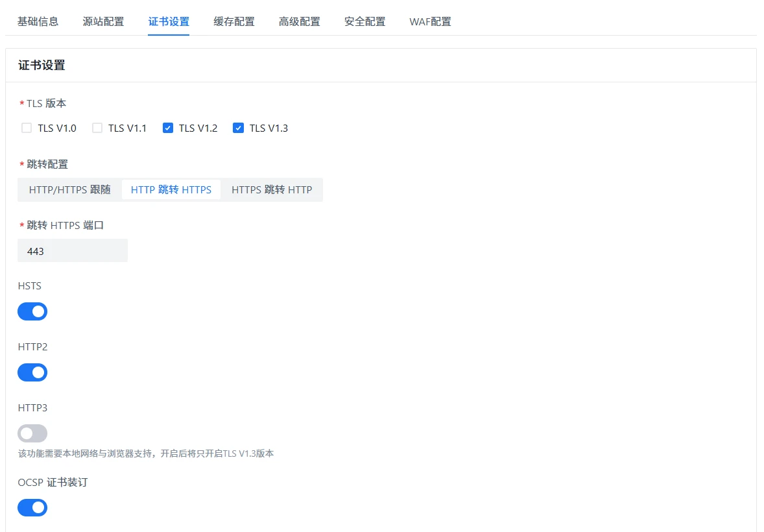This screenshot has width=764, height=532.
Task: Open the 高级配置 tab
Action: pyautogui.click(x=300, y=21)
